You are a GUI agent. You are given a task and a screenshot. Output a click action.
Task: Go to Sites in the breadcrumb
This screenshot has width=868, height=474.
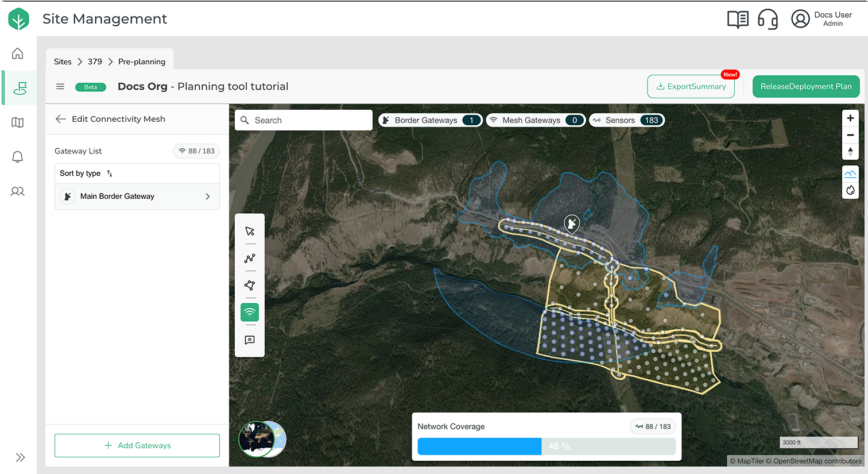tap(63, 61)
